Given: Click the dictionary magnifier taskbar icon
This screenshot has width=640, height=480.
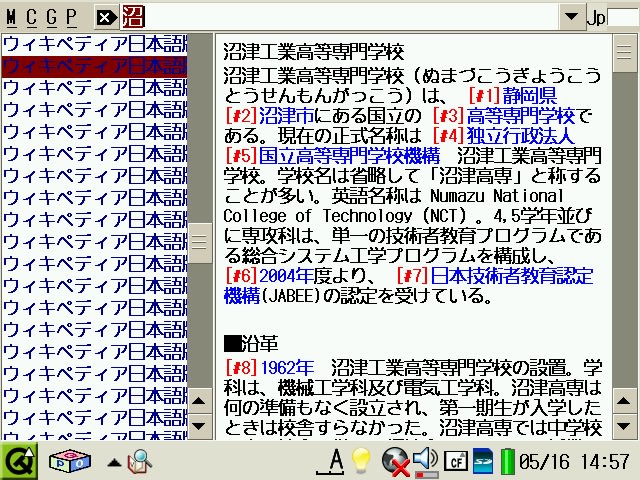Looking at the screenshot, I should pyautogui.click(x=140, y=462).
